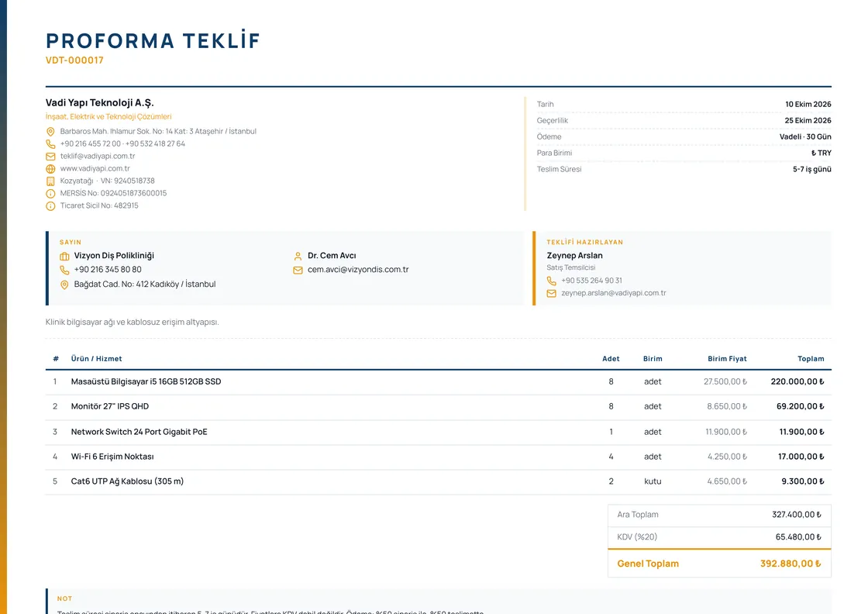The image size is (868, 614).
Task: Click the SAYIN section label
Action: [x=71, y=243]
